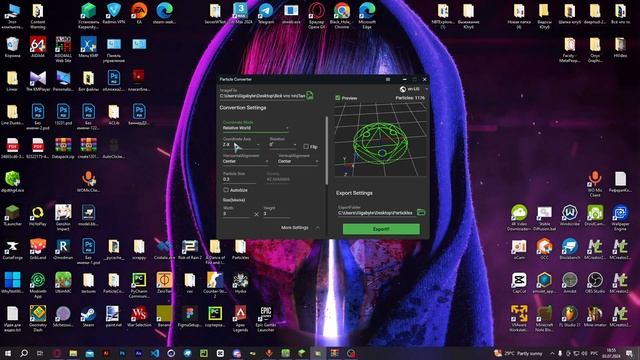Select the Blockbench desktop icon
This screenshot has height=360, width=640.
click(x=569, y=249)
